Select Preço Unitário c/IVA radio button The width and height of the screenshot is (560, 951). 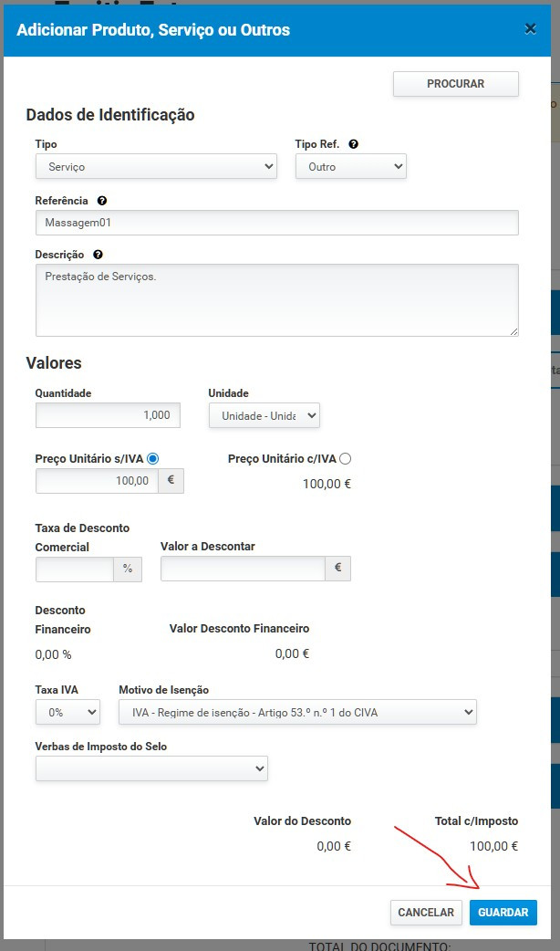pos(345,459)
